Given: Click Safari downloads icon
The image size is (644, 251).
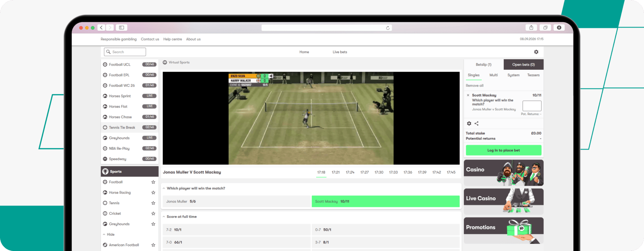Looking at the screenshot, I should tap(559, 28).
